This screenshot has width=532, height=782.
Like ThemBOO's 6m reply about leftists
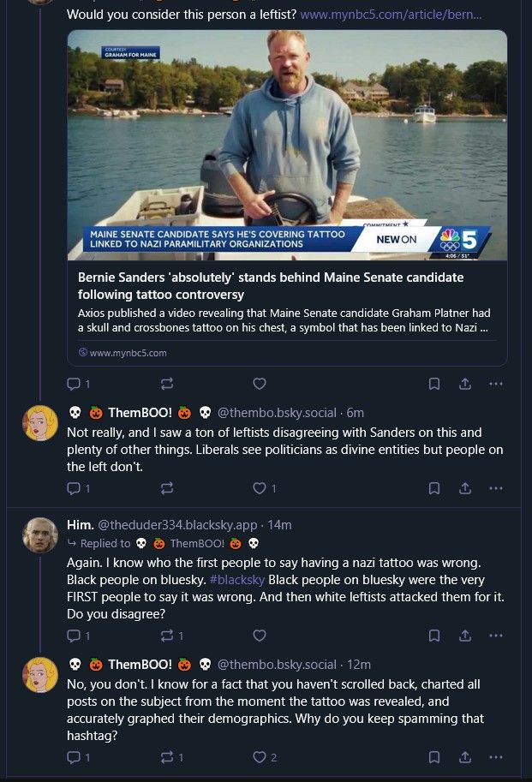point(260,488)
